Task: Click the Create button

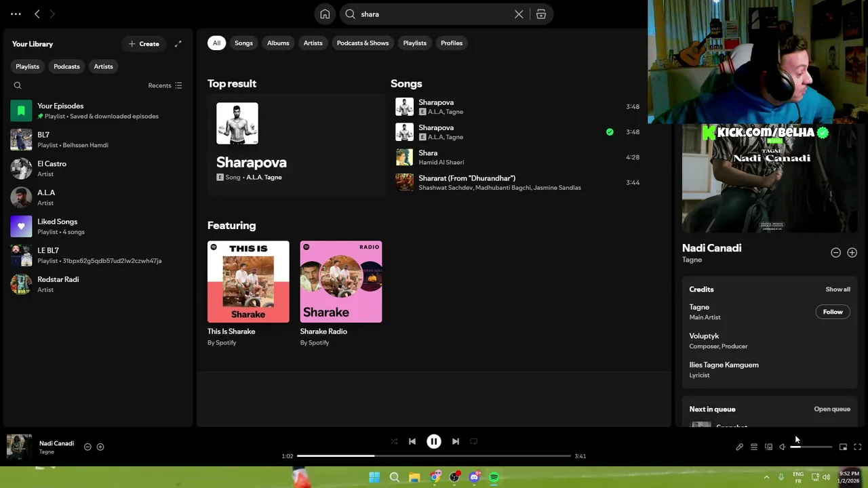Action: (144, 44)
